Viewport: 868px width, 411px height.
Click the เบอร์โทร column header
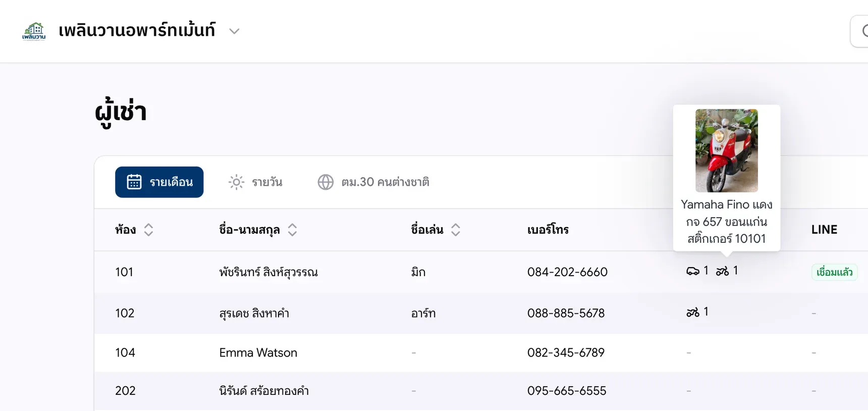[x=548, y=230]
